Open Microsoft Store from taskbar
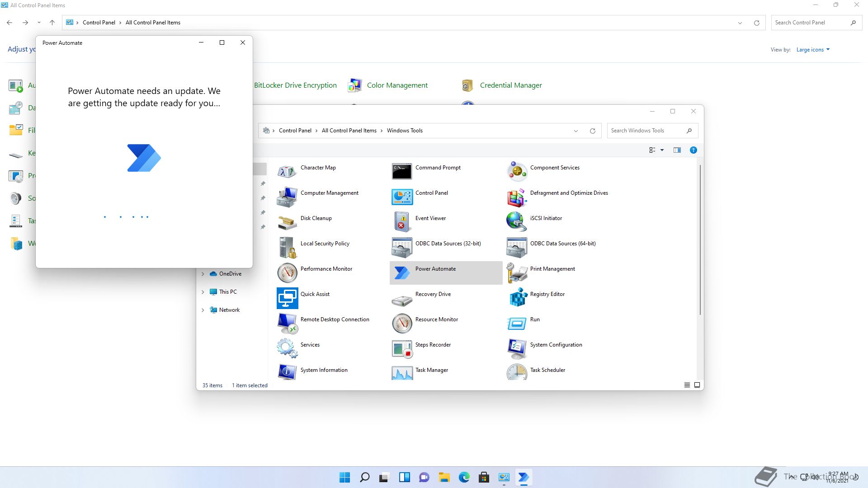 484,477
